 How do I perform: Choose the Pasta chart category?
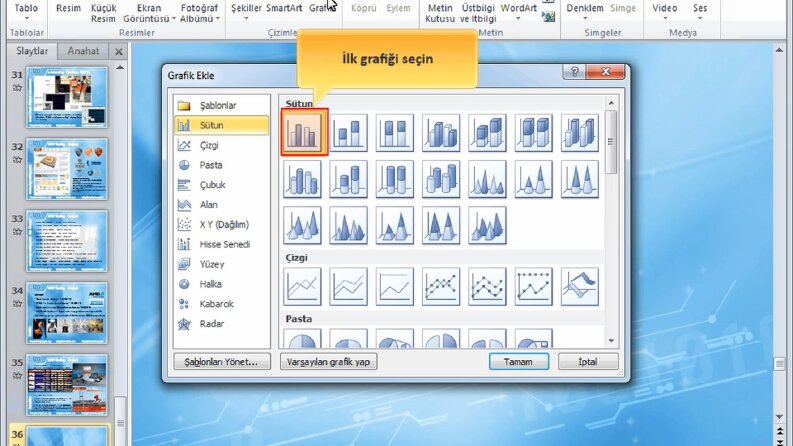[x=222, y=165]
